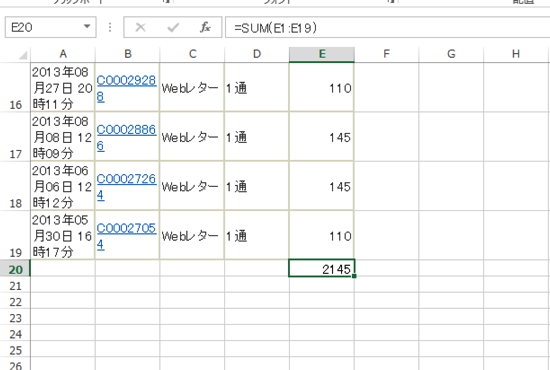
Task: Open the Name Box dropdown arrow
Action: (87, 27)
